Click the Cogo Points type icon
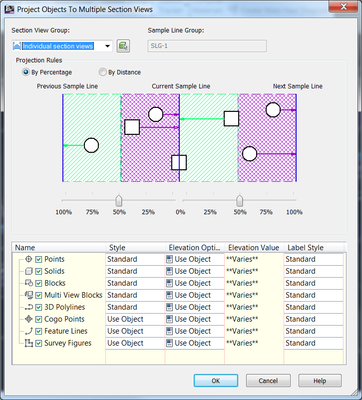This screenshot has height=400, width=362. click(29, 319)
